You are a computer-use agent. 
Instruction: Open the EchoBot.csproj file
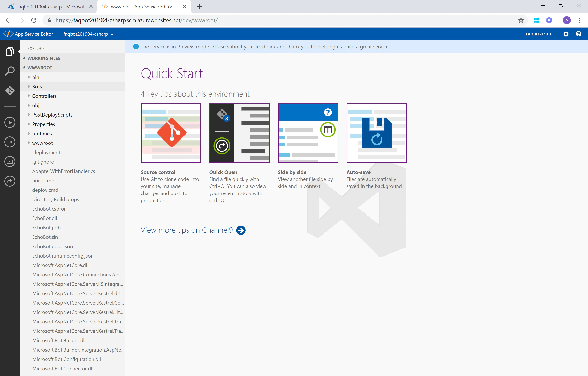[49, 209]
